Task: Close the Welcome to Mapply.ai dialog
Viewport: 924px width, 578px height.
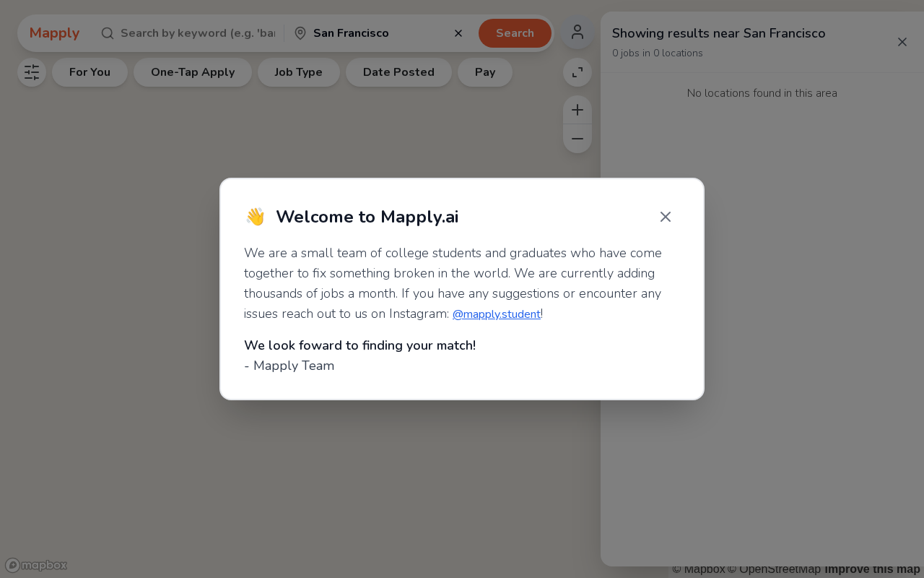Action: coord(666,217)
